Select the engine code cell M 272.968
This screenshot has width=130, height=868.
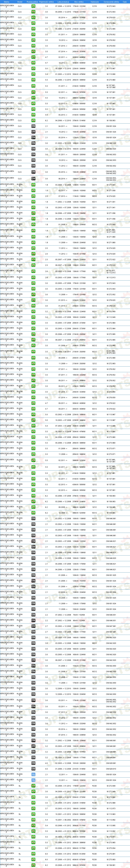click(111, 803)
